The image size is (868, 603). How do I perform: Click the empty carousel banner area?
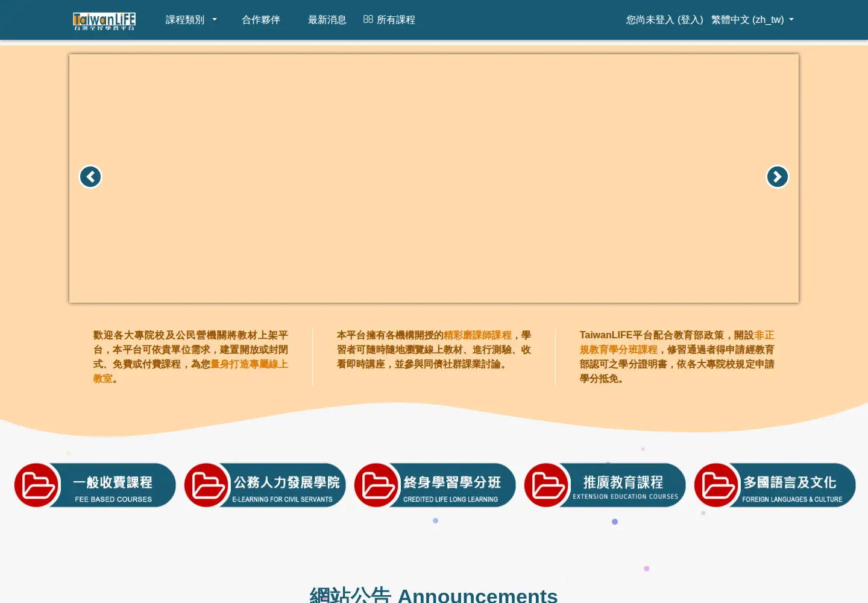(434, 178)
